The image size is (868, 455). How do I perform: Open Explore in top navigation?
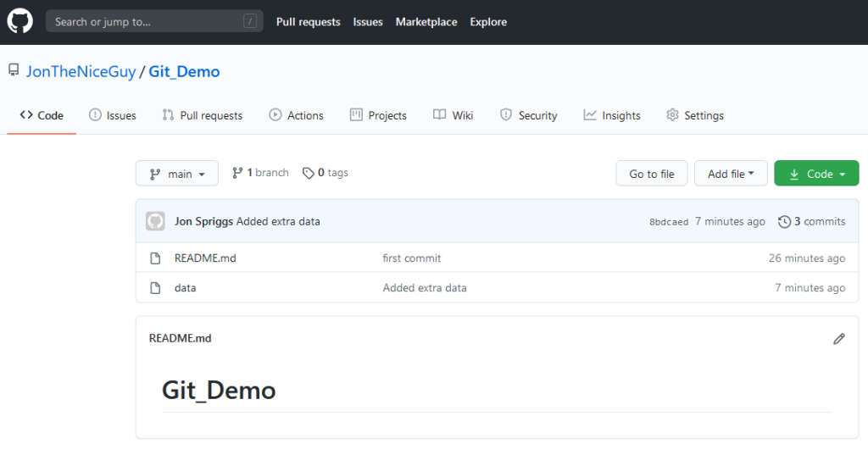point(488,22)
